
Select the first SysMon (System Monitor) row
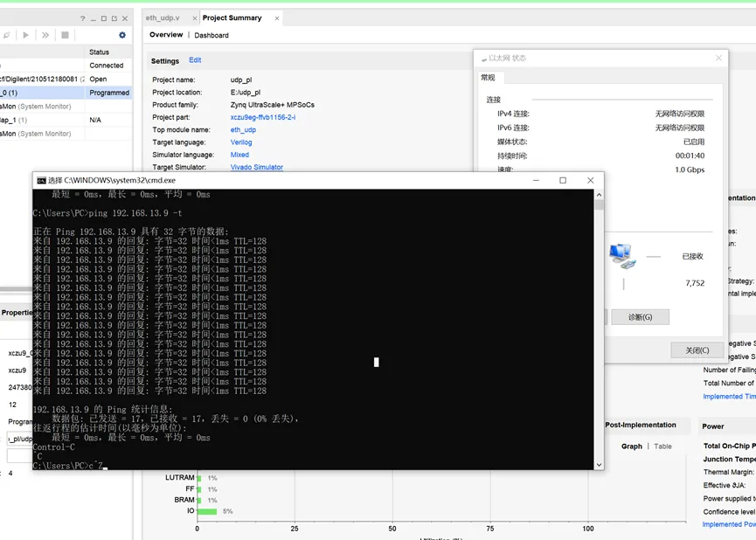coord(66,106)
